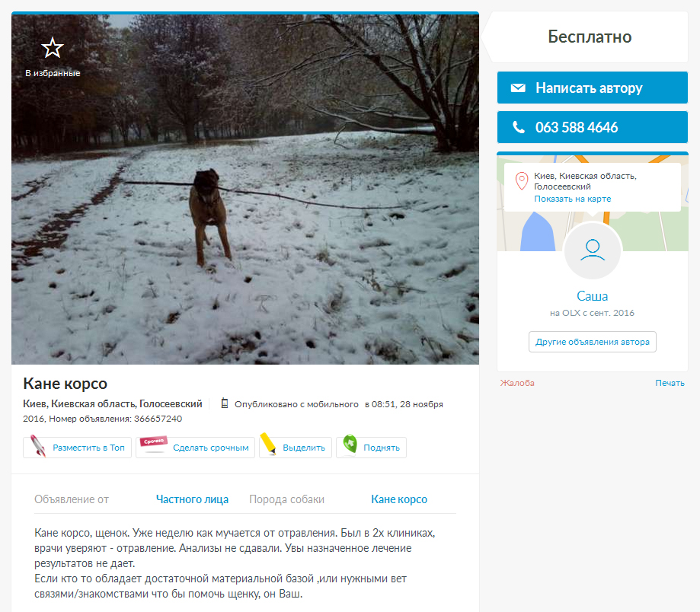This screenshot has height=612, width=700.
Task: Report listing with Жалоба link
Action: [517, 383]
